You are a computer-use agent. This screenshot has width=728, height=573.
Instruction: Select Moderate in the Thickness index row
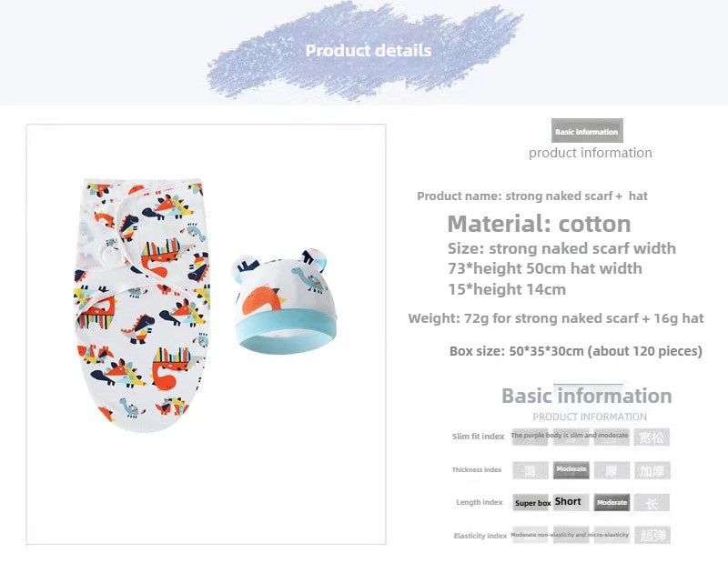tap(571, 470)
